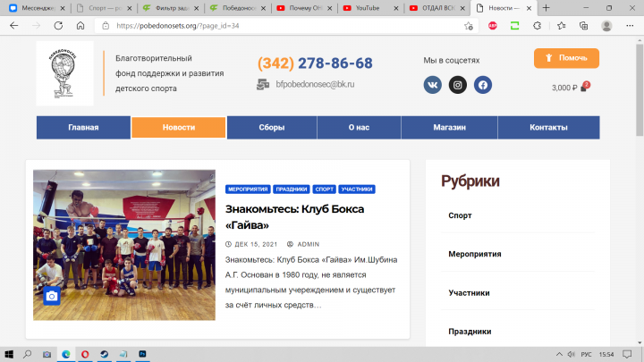
Task: Click the green extension icon in toolbar
Action: click(x=514, y=25)
